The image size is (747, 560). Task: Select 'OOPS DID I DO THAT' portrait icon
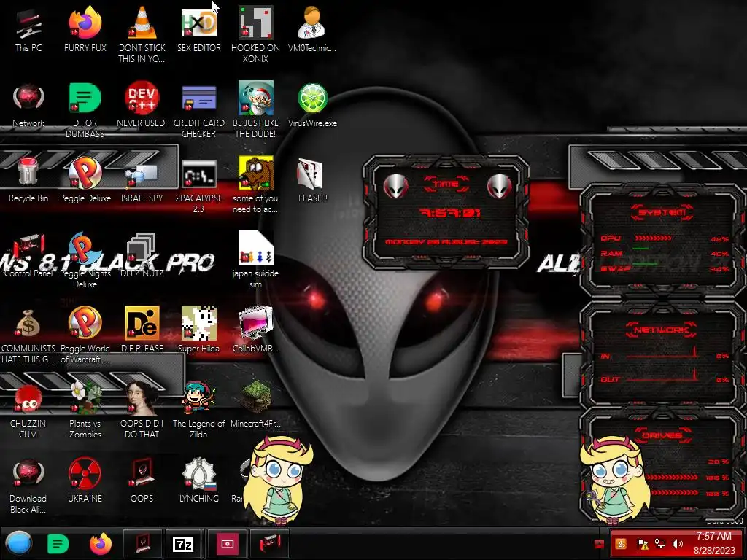(x=142, y=398)
